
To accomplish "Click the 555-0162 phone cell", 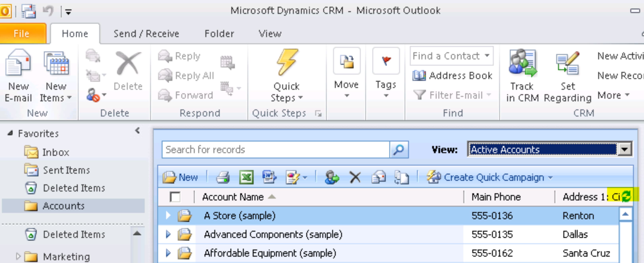I will (492, 253).
